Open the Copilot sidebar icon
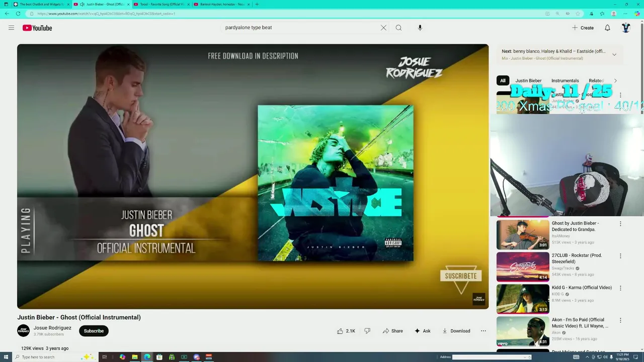 [x=637, y=14]
